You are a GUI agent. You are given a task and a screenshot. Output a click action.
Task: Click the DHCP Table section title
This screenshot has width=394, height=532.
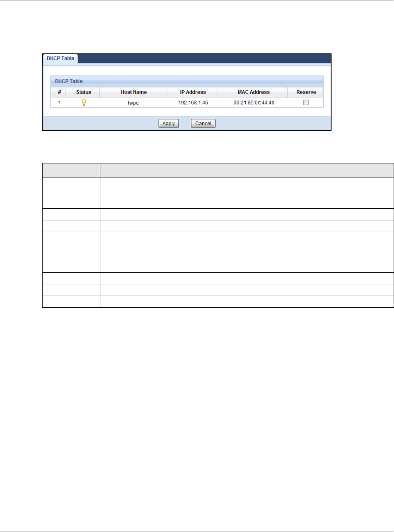[x=69, y=81]
